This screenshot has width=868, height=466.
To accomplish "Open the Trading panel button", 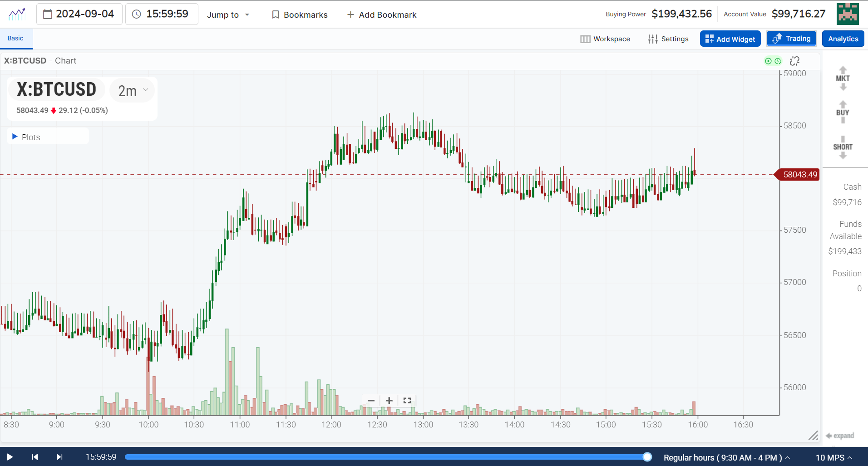I will click(791, 39).
